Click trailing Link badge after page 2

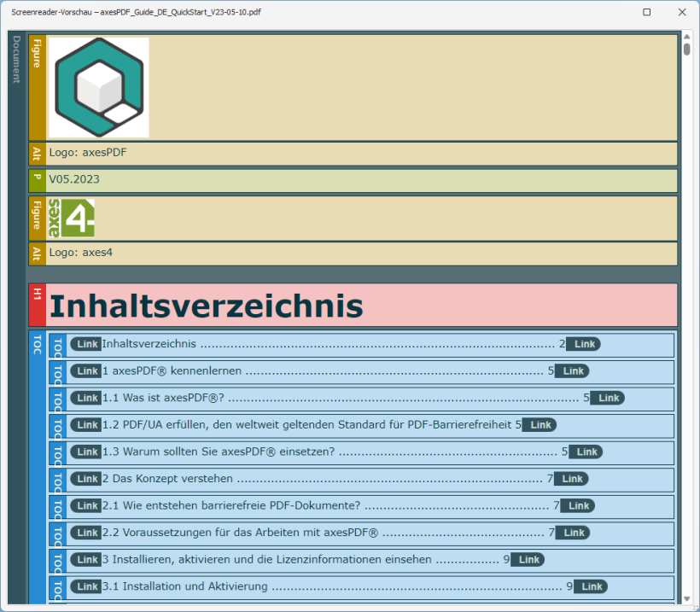pyautogui.click(x=584, y=344)
